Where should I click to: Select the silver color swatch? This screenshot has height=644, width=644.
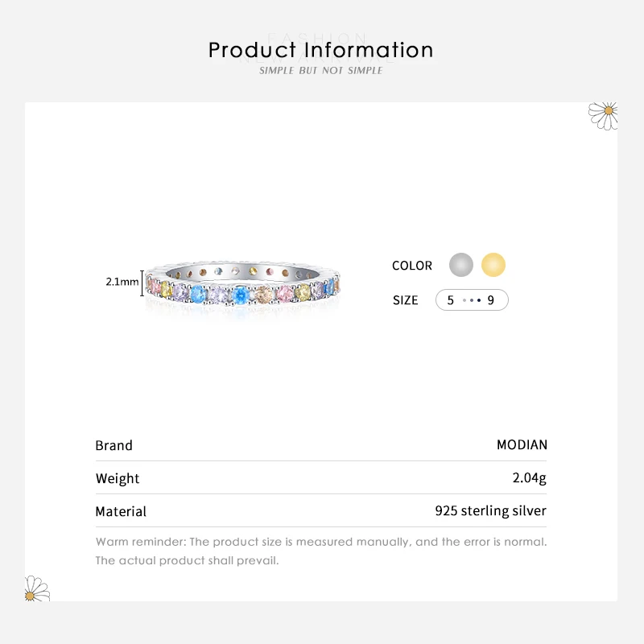click(x=461, y=265)
